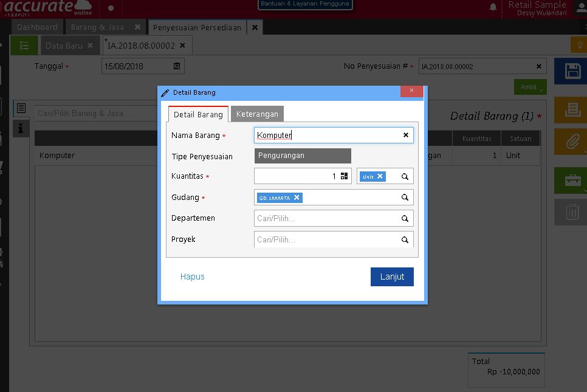Remove the GD. JAKARTA warehouse tag
Viewport: 587px width, 392px height.
click(297, 198)
